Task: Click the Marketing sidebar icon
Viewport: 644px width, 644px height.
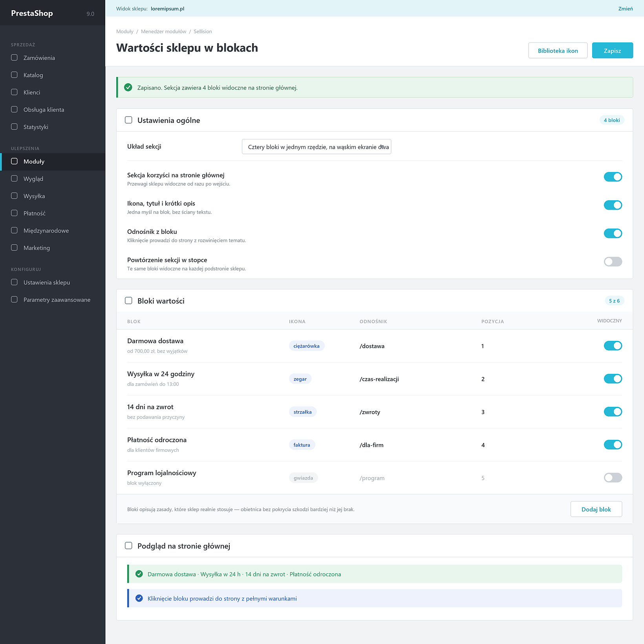Action: pyautogui.click(x=15, y=248)
